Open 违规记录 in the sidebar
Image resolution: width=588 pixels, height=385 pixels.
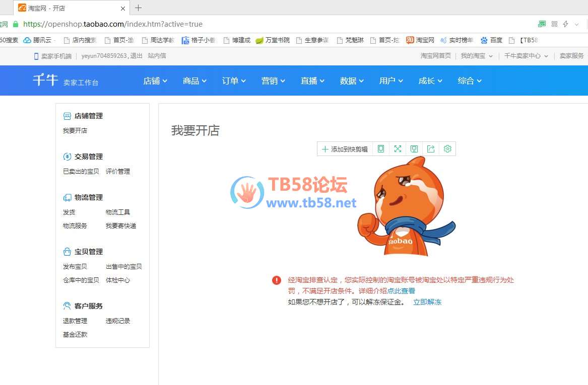click(x=118, y=321)
